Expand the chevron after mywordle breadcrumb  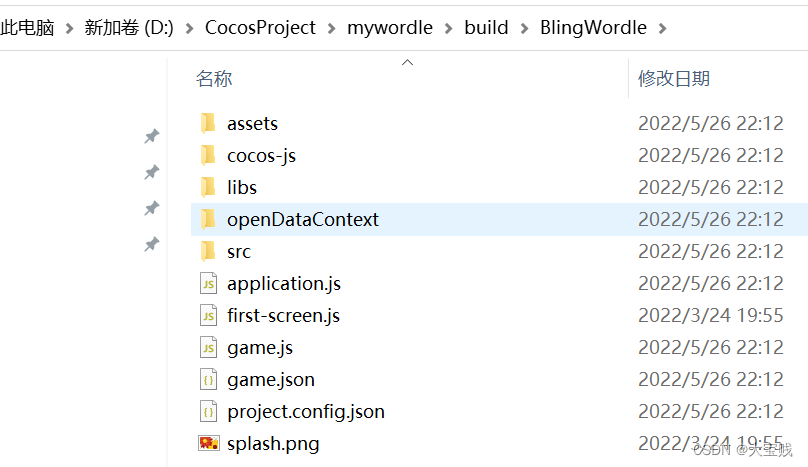pyautogui.click(x=449, y=28)
